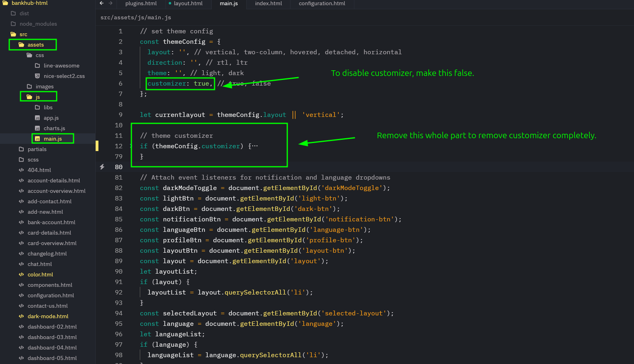
Task: Select main.js in the file tree
Action: click(x=53, y=139)
